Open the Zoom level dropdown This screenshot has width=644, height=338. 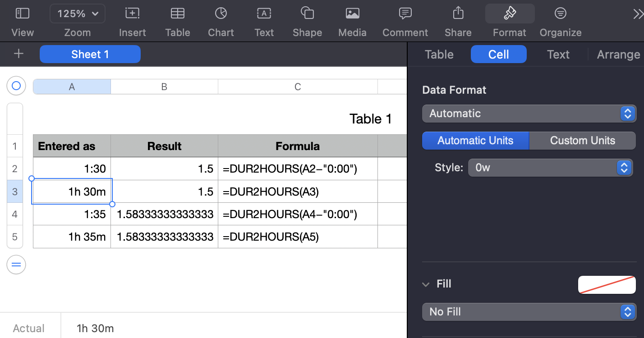point(78,14)
